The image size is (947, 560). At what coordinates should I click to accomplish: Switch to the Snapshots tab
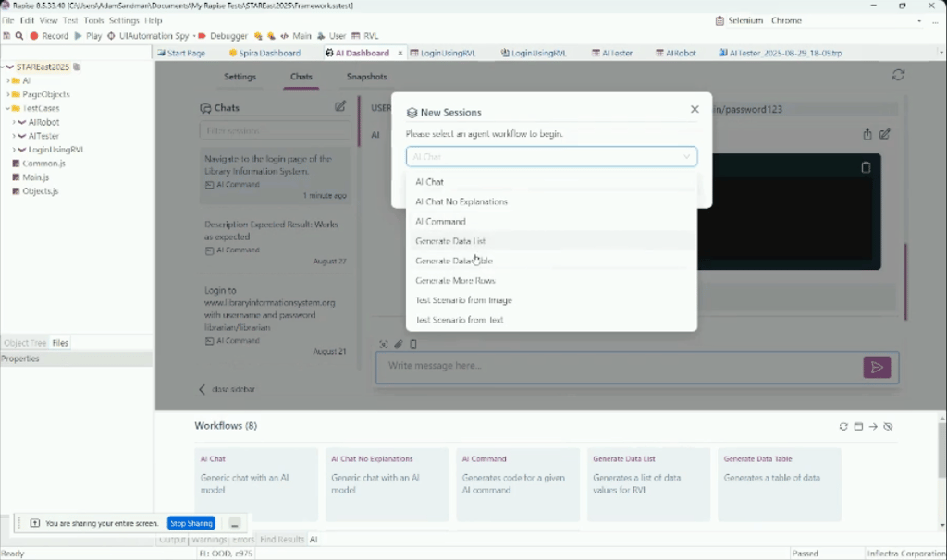coord(366,77)
